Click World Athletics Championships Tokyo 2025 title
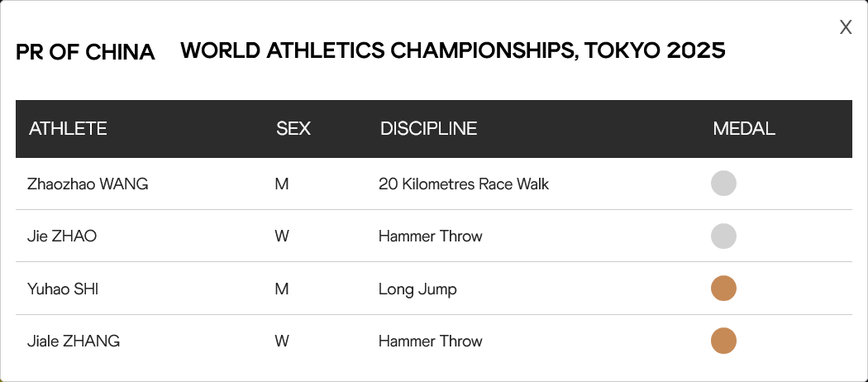The image size is (868, 382). tap(453, 50)
